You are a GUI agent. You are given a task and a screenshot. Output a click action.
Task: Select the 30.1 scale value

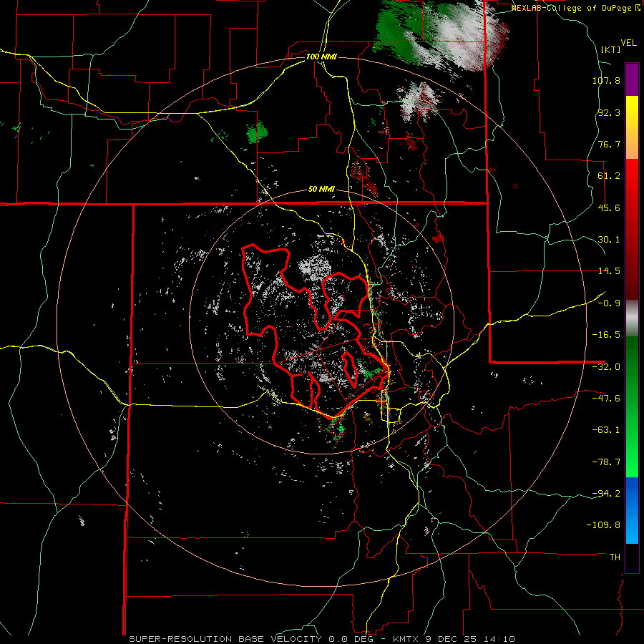[609, 240]
